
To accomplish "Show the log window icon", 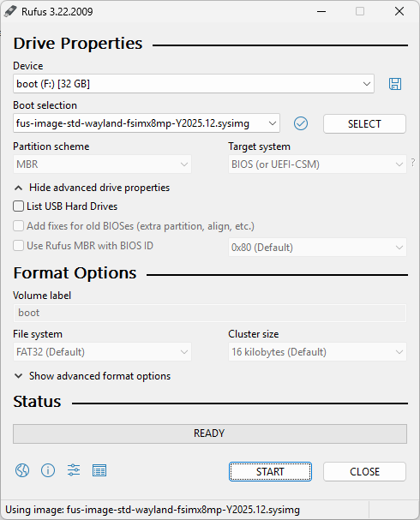I will pos(99,470).
